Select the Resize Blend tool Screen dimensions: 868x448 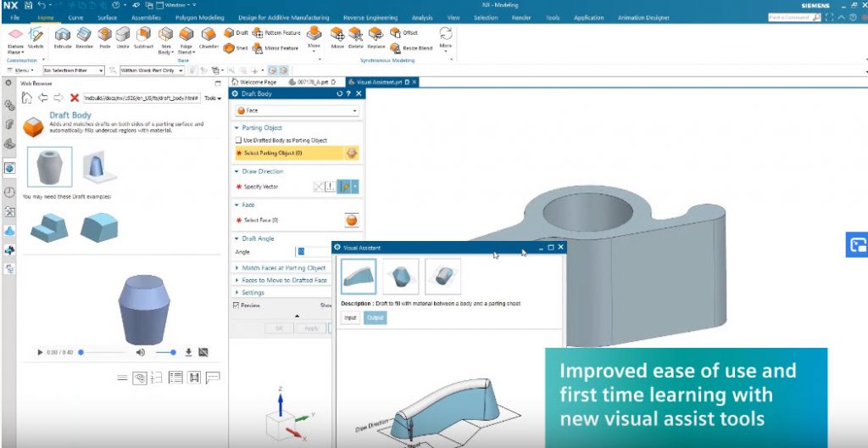pos(396,48)
